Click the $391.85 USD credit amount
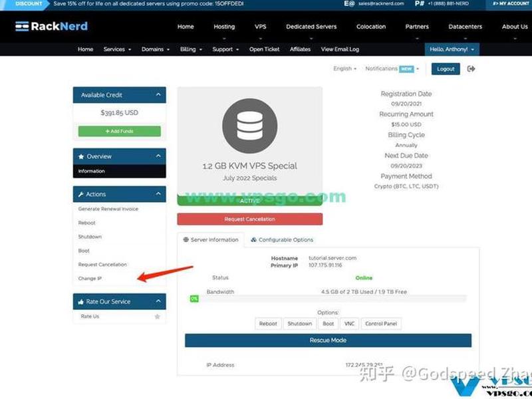Viewport: 532px width, 399px height. (x=120, y=112)
